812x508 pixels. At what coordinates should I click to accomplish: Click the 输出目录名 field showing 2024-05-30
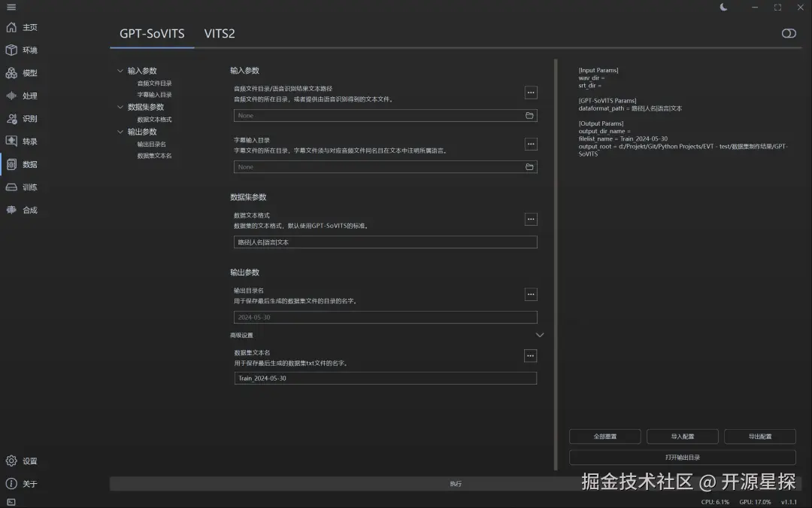(x=386, y=317)
